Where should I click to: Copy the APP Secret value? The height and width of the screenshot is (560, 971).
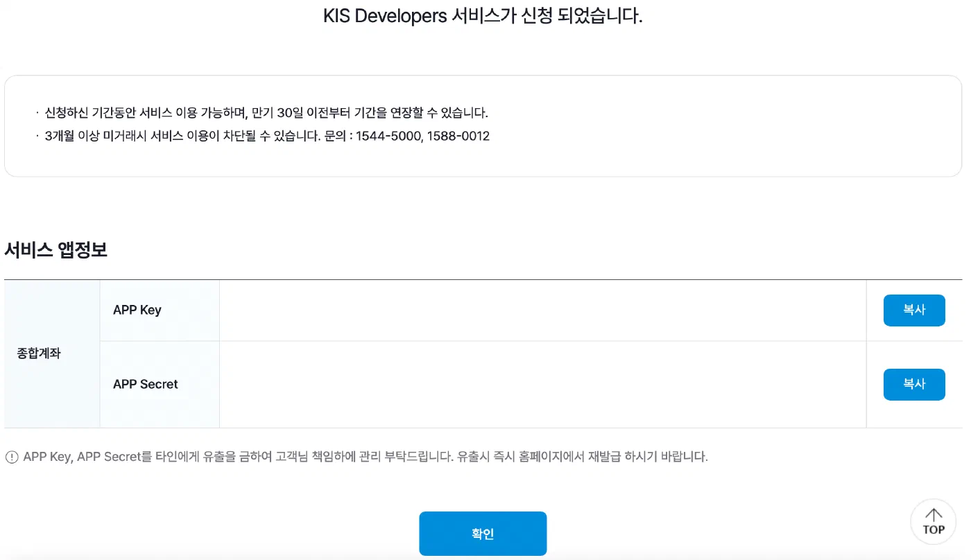(x=914, y=384)
